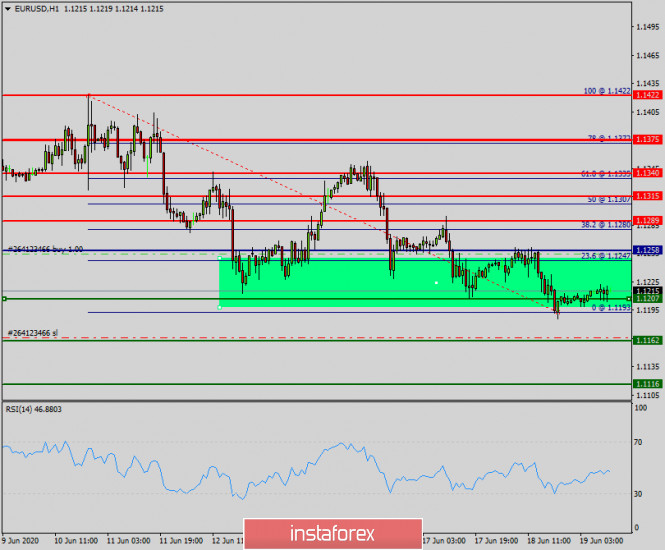The height and width of the screenshot is (550, 665).
Task: Click the black 1.1215 current price label
Action: click(x=648, y=291)
